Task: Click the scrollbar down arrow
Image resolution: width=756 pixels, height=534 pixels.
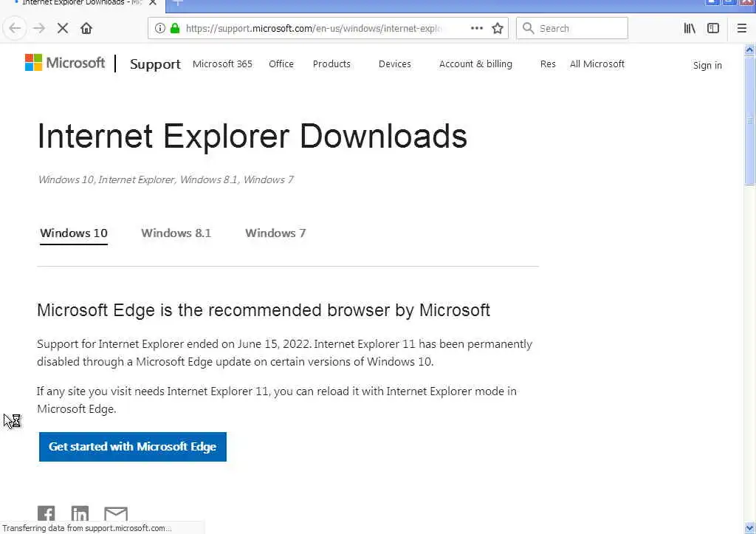Action: pos(749,528)
